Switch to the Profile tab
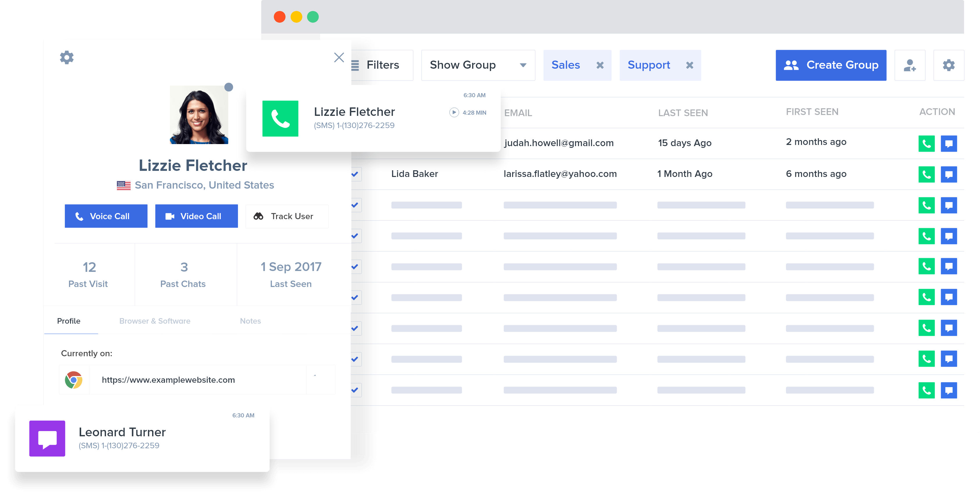This screenshot has height=498, width=980. [69, 321]
